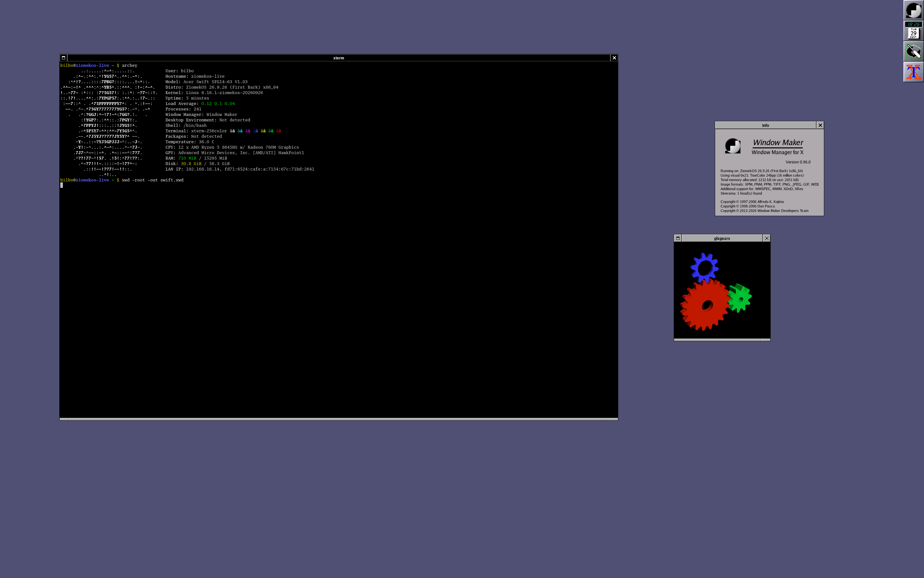
Task: Click the "Shell: /bin/bash" line
Action: [x=186, y=125]
